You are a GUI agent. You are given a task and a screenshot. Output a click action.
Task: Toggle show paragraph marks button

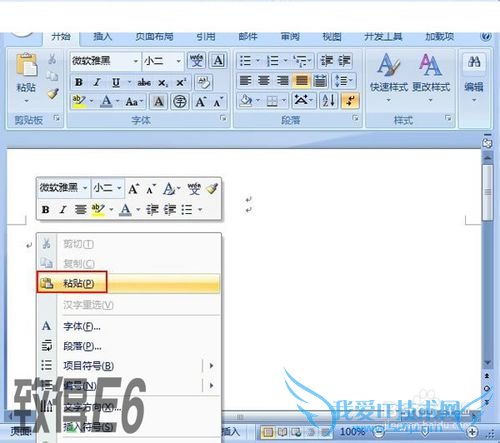click(x=350, y=100)
